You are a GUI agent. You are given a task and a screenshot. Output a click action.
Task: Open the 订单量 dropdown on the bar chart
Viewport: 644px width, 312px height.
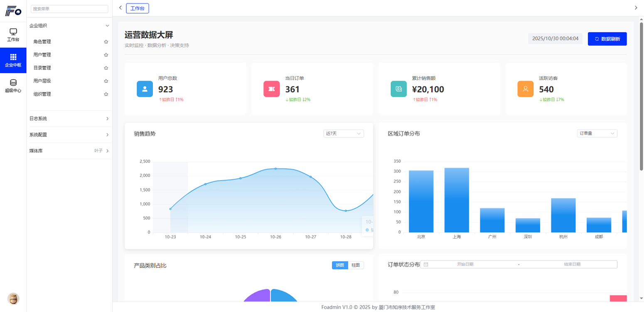tap(597, 133)
